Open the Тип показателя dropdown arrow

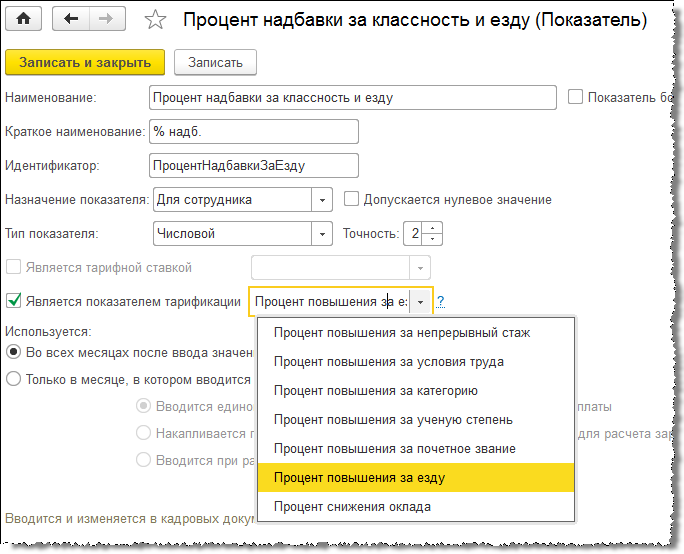click(x=322, y=234)
